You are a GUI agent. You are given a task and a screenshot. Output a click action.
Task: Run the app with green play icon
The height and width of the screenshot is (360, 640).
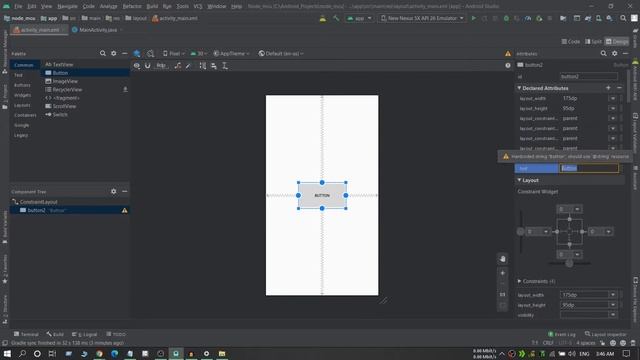click(473, 18)
